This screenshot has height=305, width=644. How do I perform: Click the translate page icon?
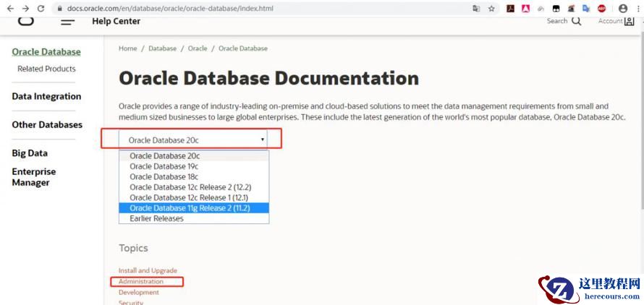point(476,9)
